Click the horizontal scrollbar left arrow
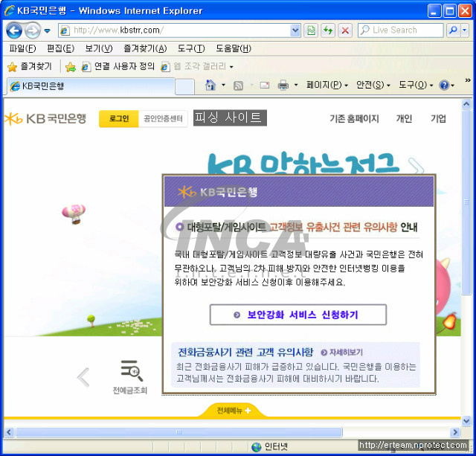The image size is (476, 456). coord(9,432)
